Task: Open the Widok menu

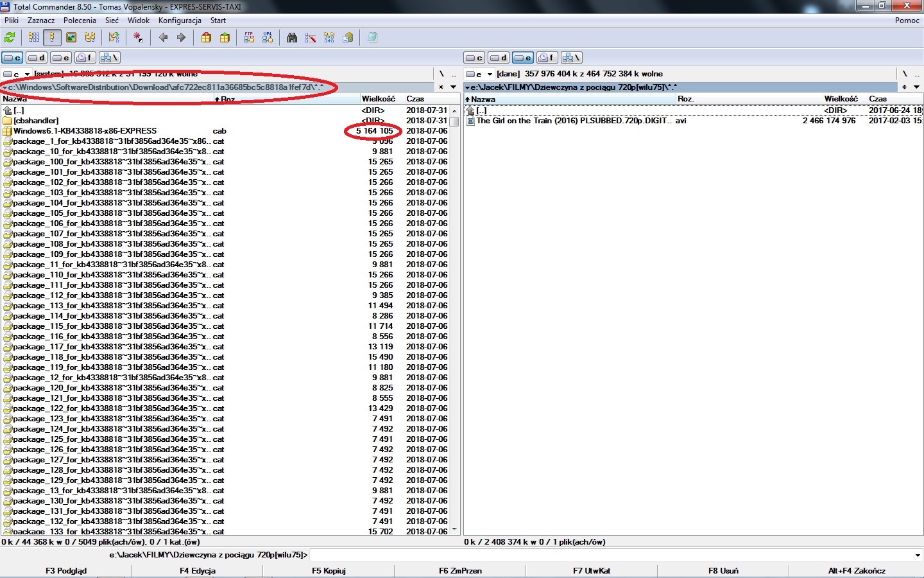Action: pos(139,21)
